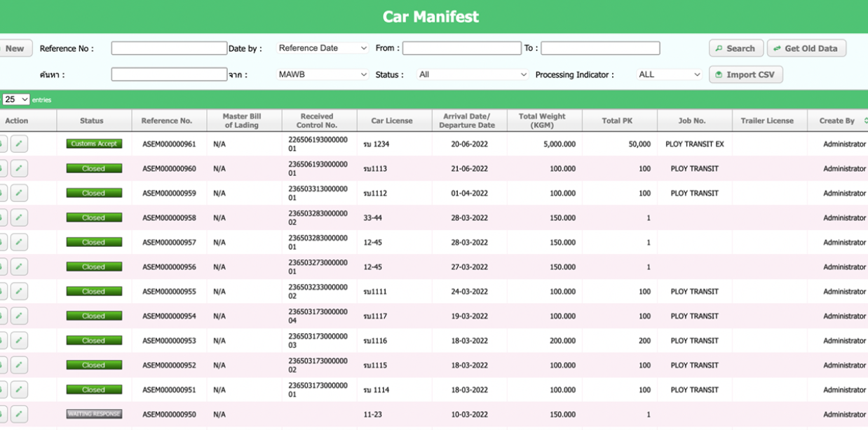The height and width of the screenshot is (430, 868).
Task: Click sort arrows on Create By column
Action: [x=865, y=121]
